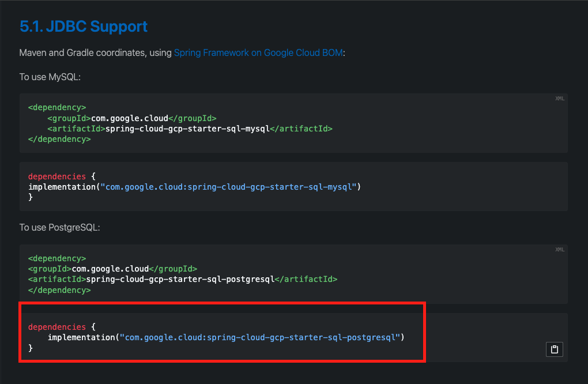Open the Spring Framework on Google Cloud BOM link

tap(258, 52)
